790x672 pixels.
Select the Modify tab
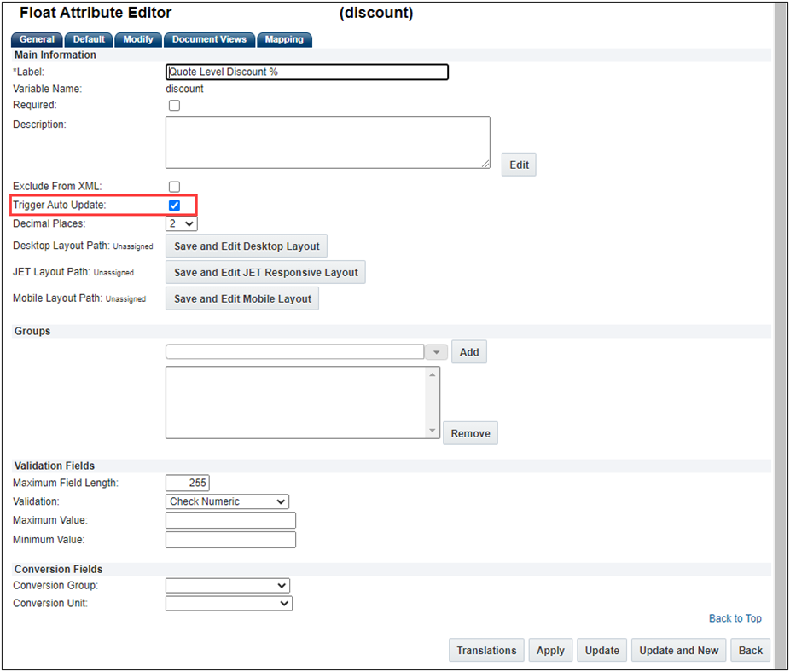pos(138,39)
